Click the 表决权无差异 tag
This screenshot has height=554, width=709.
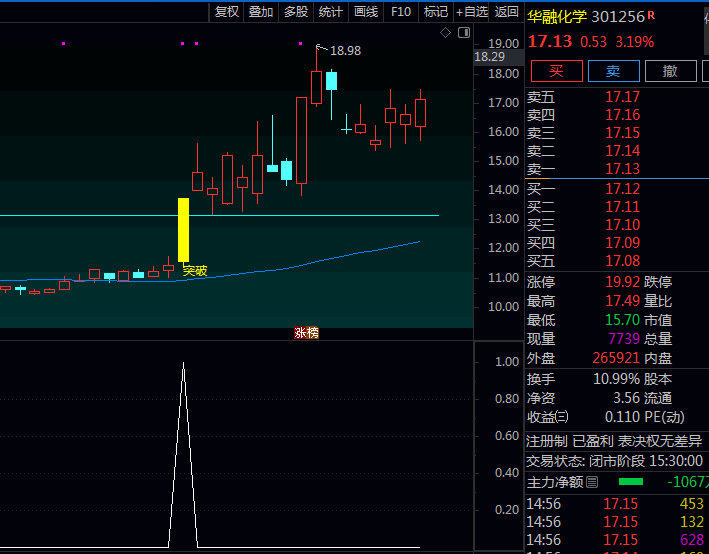pos(660,441)
